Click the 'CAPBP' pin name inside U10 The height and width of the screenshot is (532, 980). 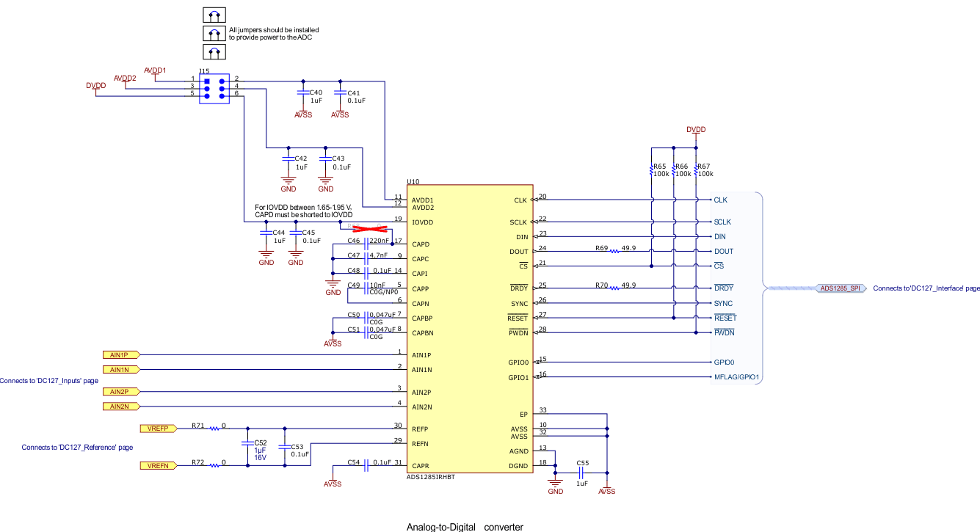pos(423,318)
